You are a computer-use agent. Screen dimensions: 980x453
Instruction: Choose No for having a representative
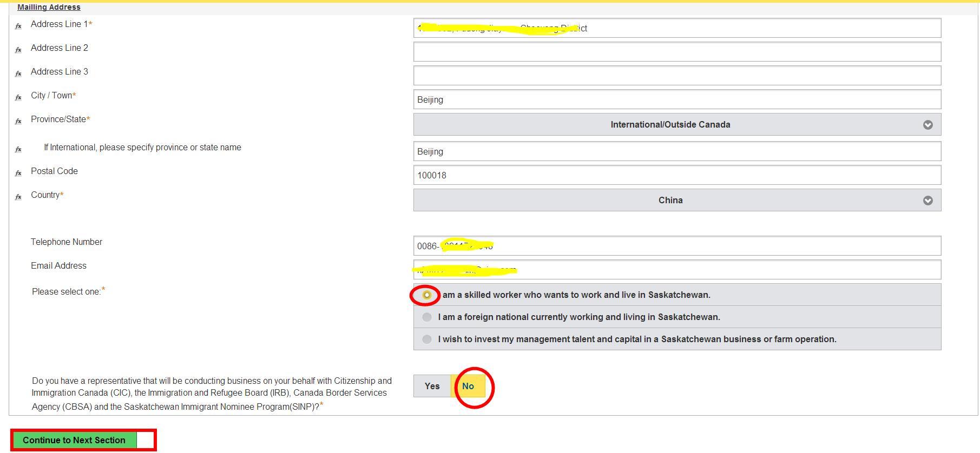tap(468, 386)
